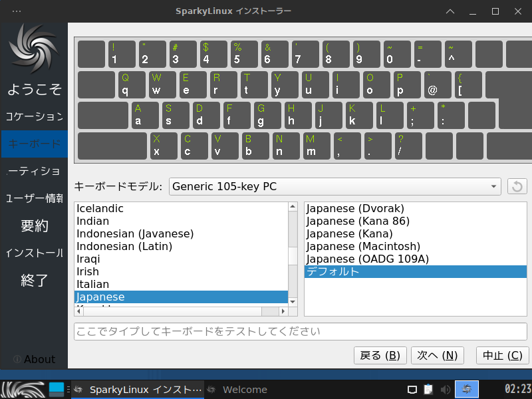Image resolution: width=532 pixels, height=399 pixels.
Task: Go to the ユーザー情報 step
Action: coord(35,198)
